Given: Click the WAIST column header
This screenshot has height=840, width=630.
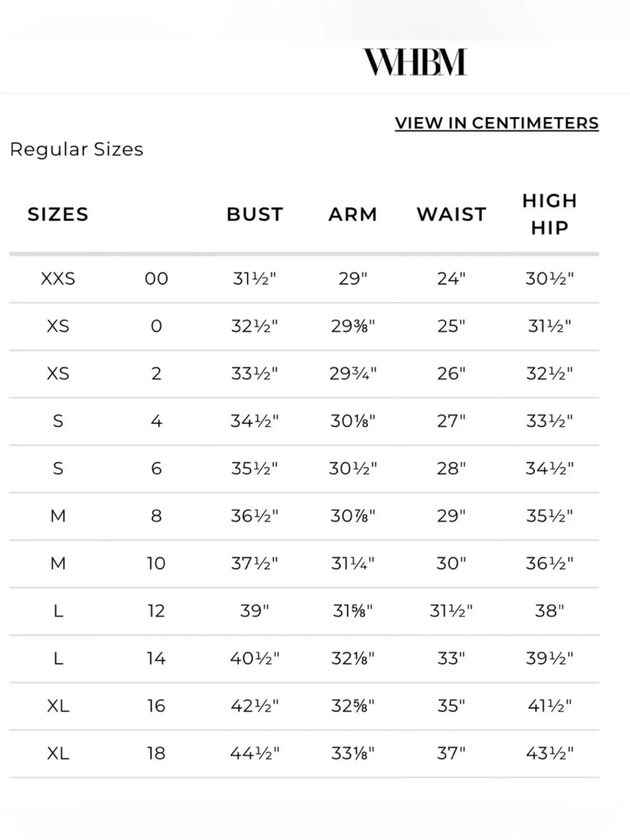Looking at the screenshot, I should 452,214.
